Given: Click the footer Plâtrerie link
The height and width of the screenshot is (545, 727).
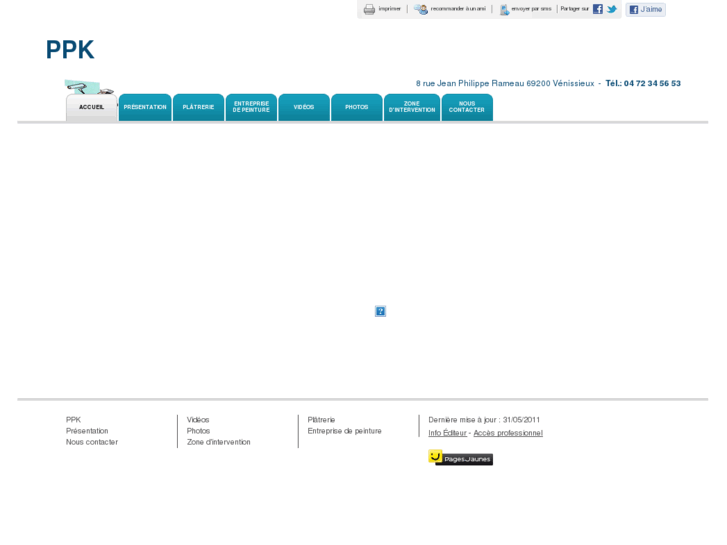Looking at the screenshot, I should [321, 420].
